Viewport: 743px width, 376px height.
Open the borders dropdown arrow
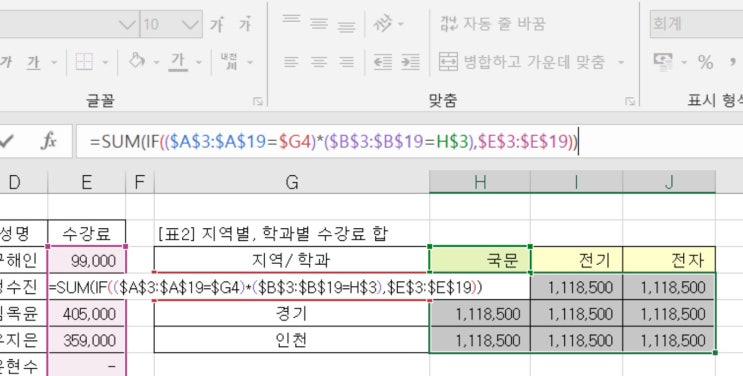pos(105,62)
